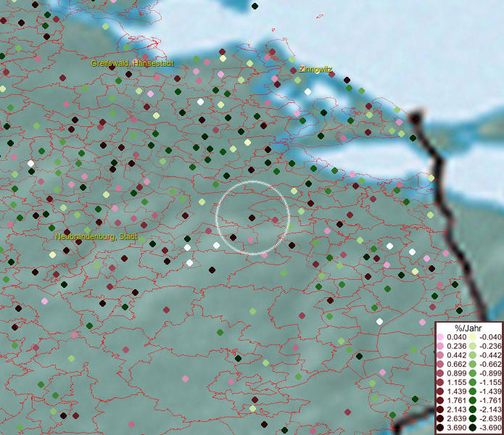Click the dark maroon data point at the white circle's center
Image resolution: width=504 pixels, height=435 pixels.
[252, 217]
